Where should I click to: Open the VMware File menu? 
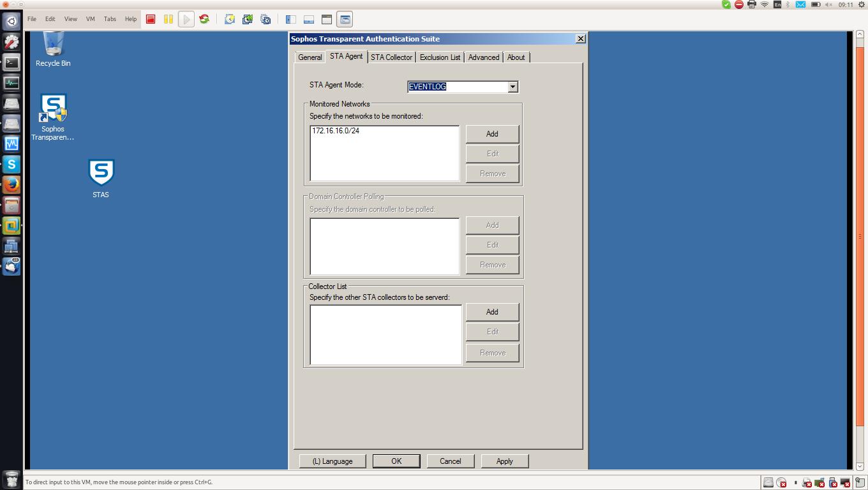pos(32,19)
